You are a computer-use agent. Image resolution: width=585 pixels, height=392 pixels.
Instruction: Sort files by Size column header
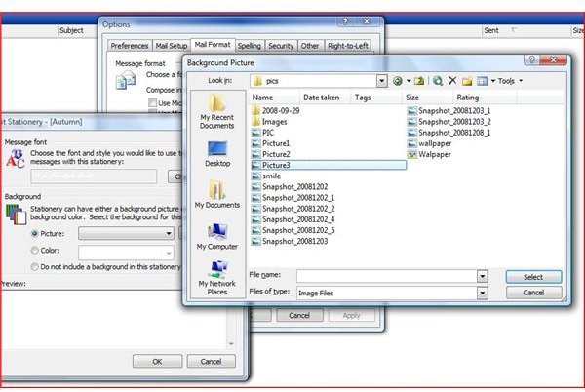coord(428,98)
